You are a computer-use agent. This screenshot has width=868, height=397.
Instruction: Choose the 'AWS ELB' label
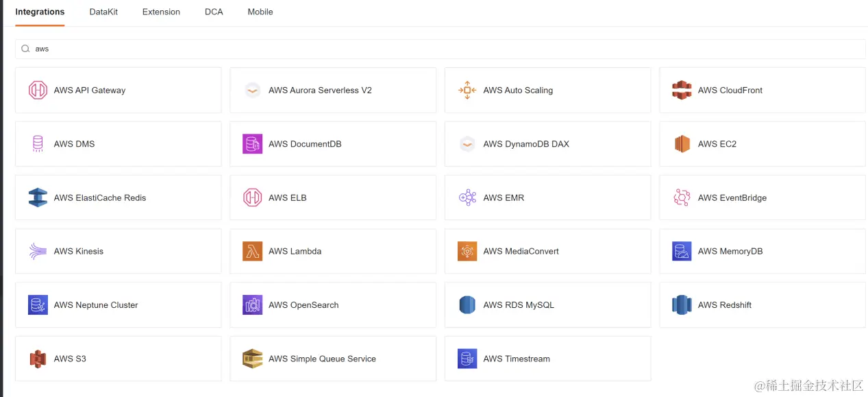[x=288, y=197]
